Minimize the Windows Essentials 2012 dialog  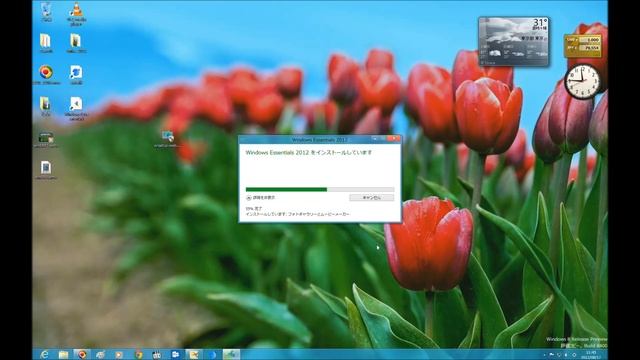coord(375,139)
